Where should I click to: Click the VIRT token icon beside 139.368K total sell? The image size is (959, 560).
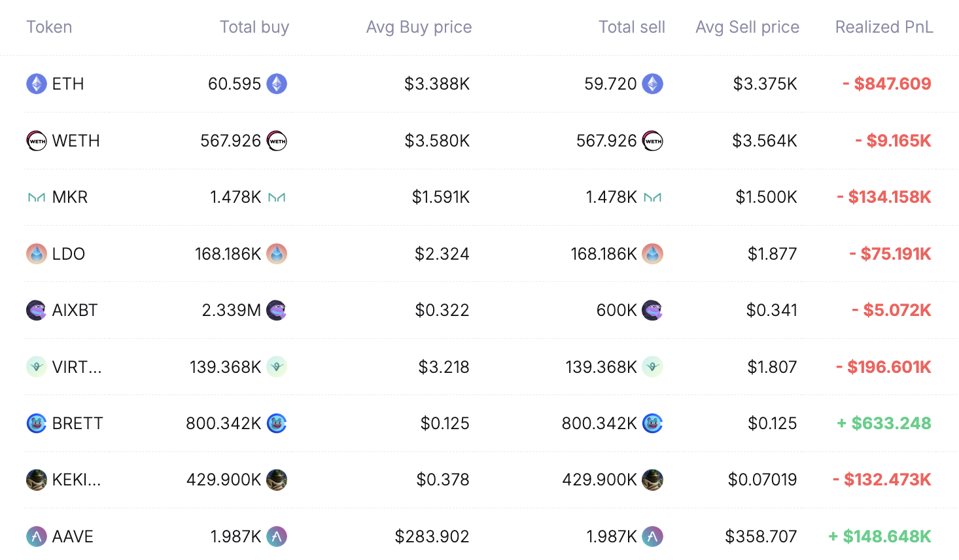click(652, 367)
